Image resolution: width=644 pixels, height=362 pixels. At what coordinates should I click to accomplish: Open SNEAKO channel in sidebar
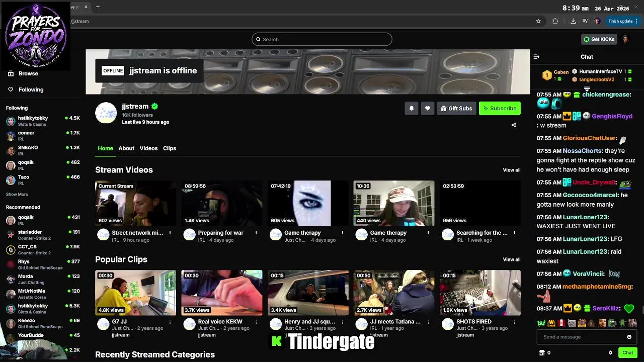point(43,150)
